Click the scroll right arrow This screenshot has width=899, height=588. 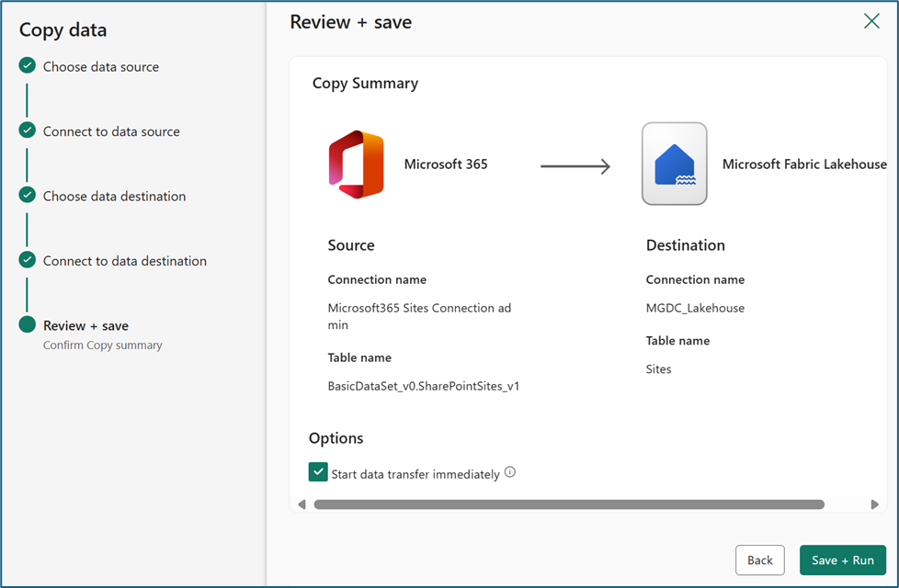(x=874, y=504)
